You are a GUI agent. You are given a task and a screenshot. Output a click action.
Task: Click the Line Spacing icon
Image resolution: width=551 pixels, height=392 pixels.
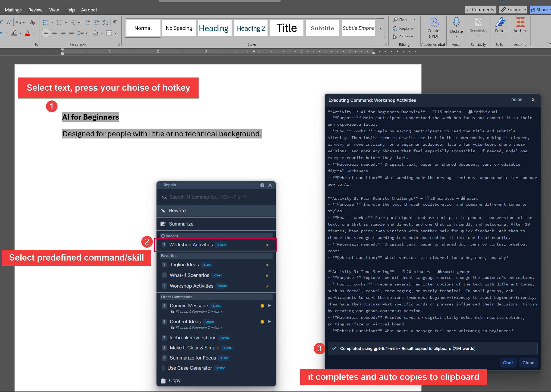[81, 33]
